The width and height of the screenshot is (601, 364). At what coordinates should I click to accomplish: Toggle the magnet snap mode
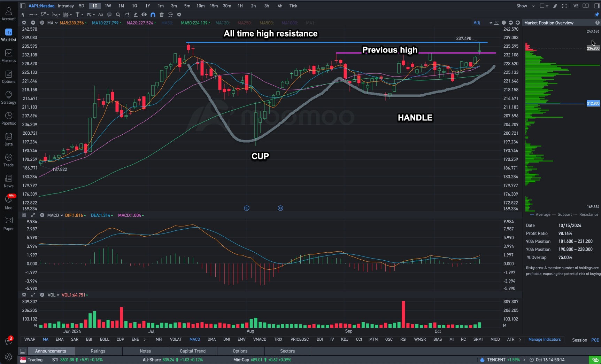(x=153, y=15)
